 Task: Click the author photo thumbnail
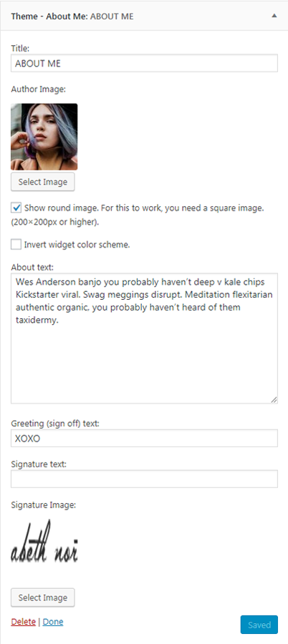pyautogui.click(x=44, y=137)
